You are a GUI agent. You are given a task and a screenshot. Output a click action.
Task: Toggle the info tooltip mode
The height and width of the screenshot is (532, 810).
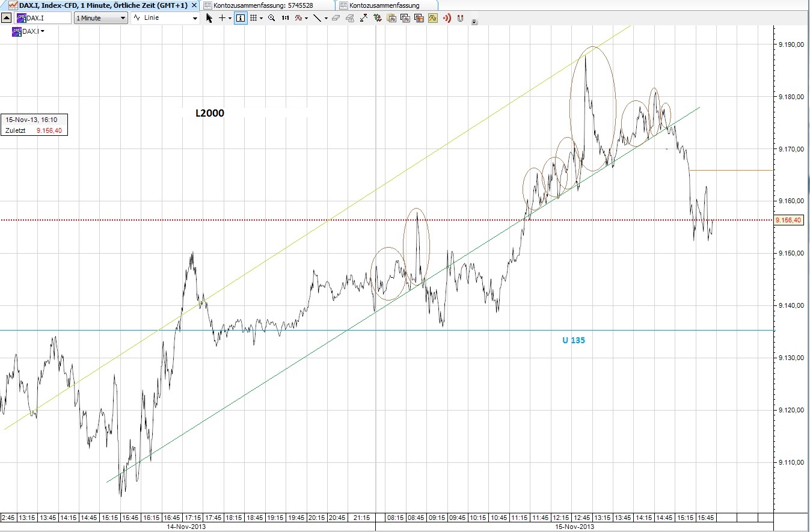pyautogui.click(x=240, y=18)
